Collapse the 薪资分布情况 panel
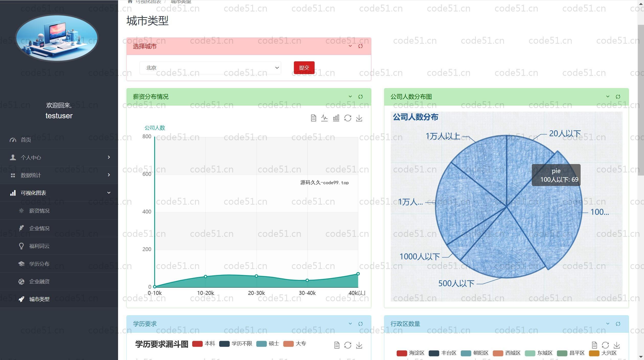Image resolution: width=644 pixels, height=360 pixels. 350,97
